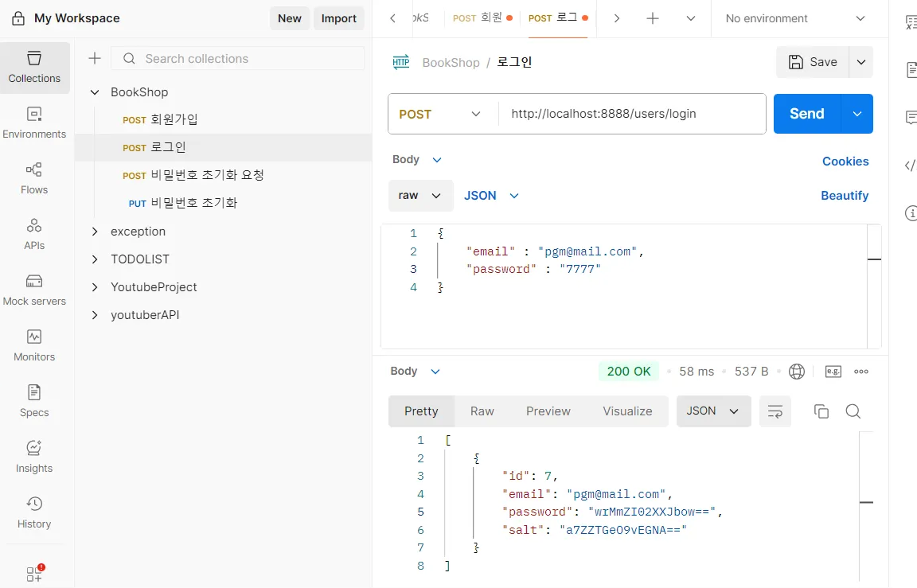Click the plus icon to open a new tab
This screenshot has width=917, height=588.
tap(653, 19)
